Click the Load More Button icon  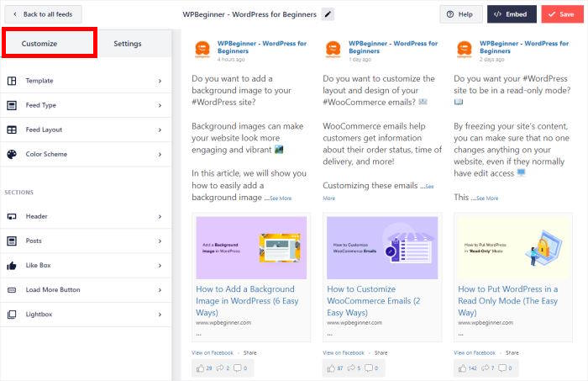click(12, 290)
